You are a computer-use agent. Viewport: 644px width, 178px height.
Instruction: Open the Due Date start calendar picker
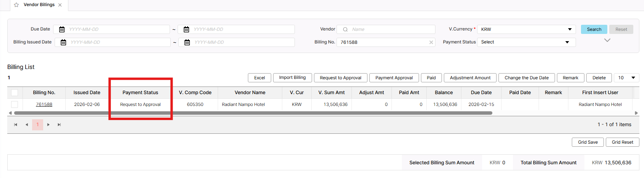tap(62, 29)
